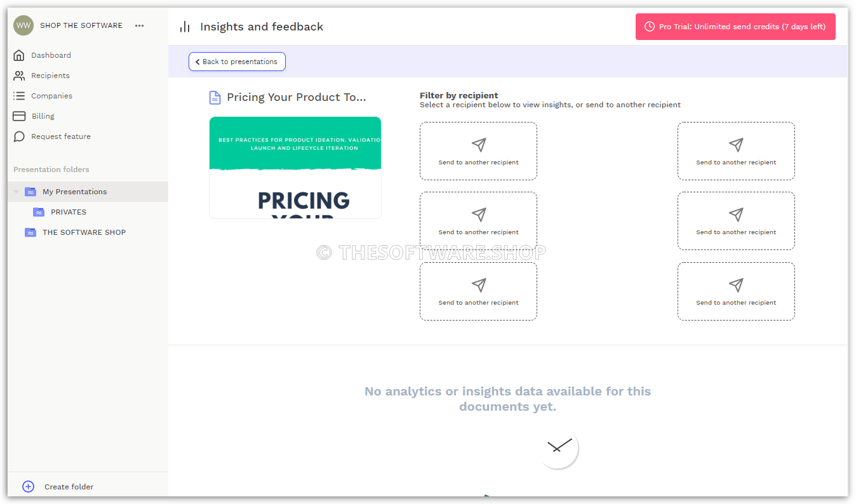Click the WW workspace avatar
The height and width of the screenshot is (504, 856).
point(23,25)
